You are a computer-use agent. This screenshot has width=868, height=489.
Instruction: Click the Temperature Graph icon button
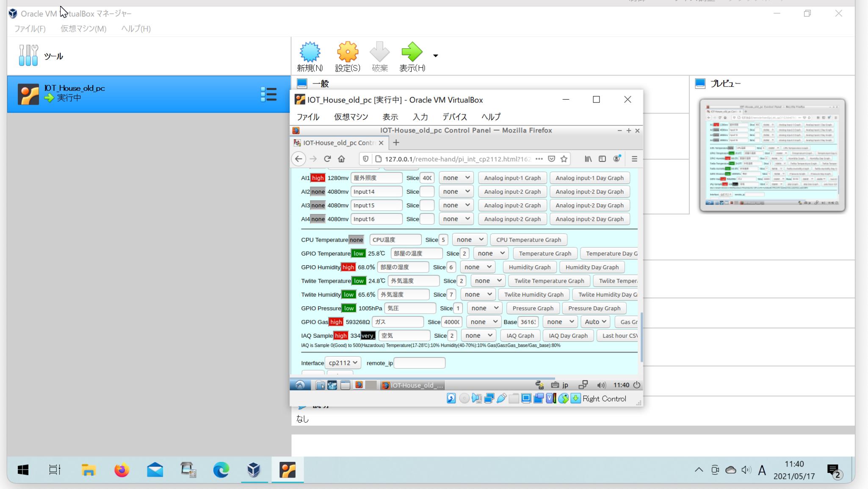[x=544, y=253]
